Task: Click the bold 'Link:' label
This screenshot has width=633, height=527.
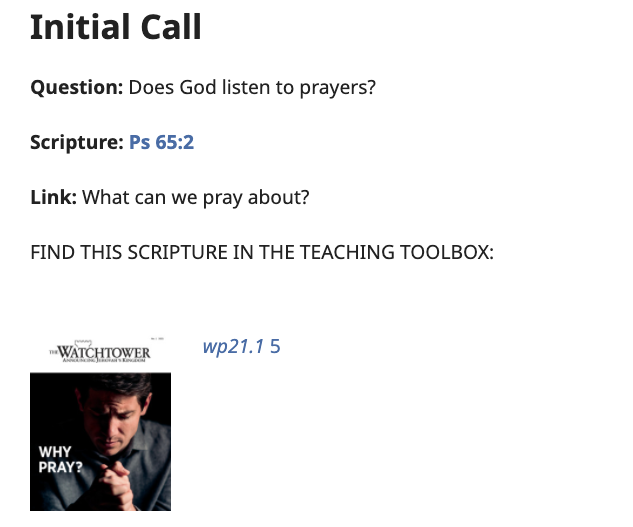Action: coord(53,197)
